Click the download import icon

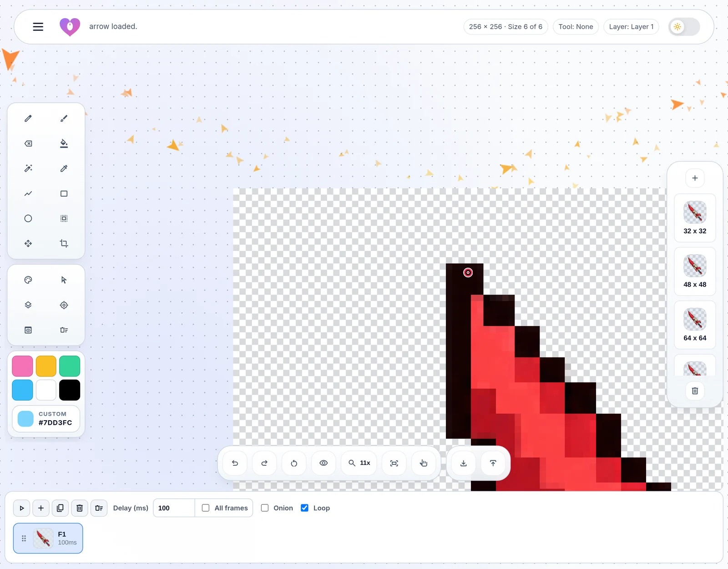464,463
